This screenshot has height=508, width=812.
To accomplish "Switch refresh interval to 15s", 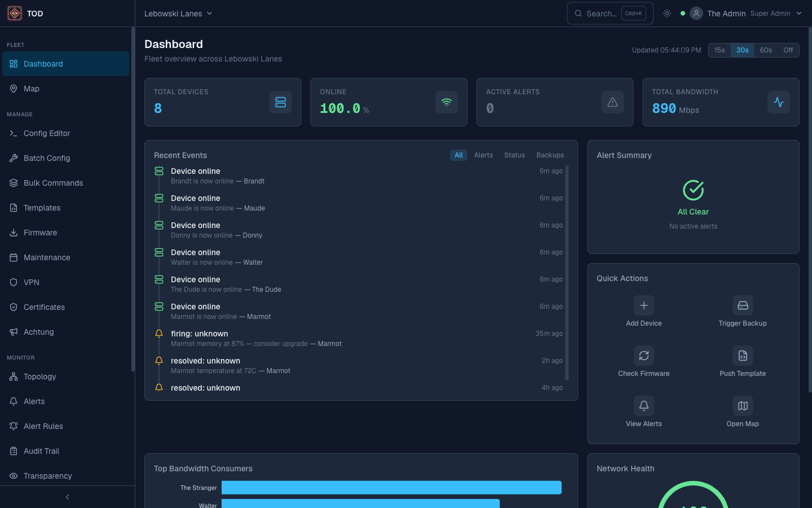I will (x=719, y=50).
